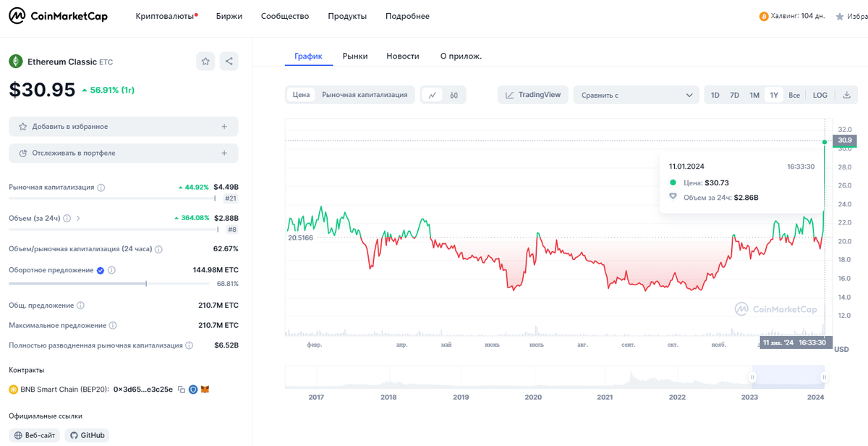Image resolution: width=868 pixels, height=446 pixels.
Task: Click Отслеживать в портфеле button
Action: [x=124, y=153]
